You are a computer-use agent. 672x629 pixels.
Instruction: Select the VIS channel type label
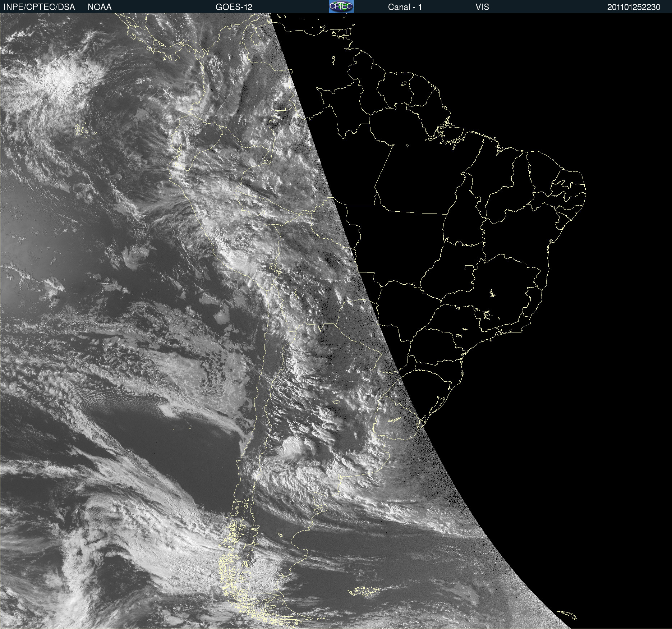point(482,7)
